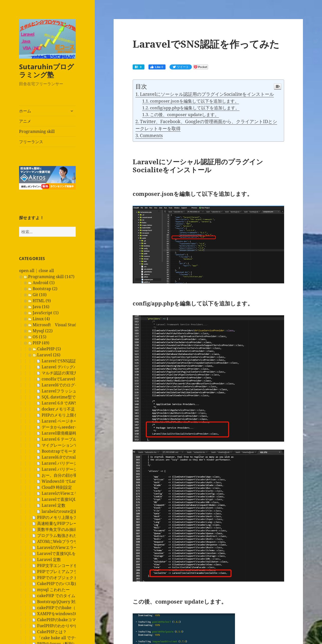Toggle the 目次 table of contents icon
Screen dimensions: 322x644
[x=277, y=87]
